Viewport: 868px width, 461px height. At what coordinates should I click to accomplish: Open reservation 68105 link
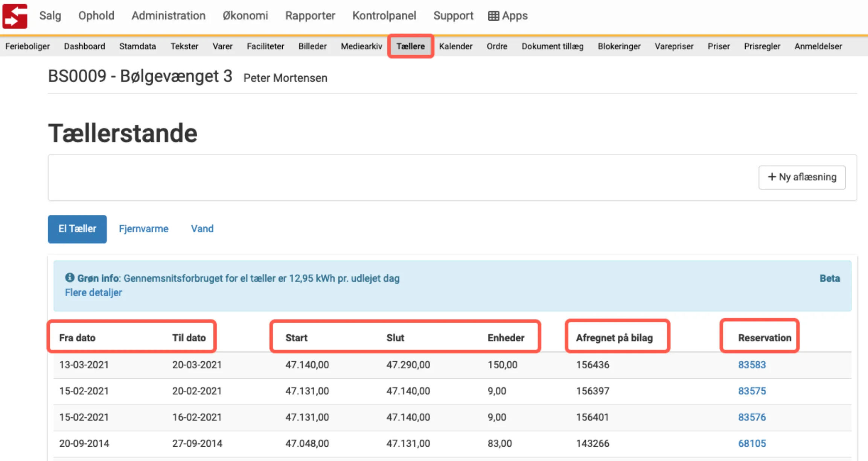click(752, 443)
